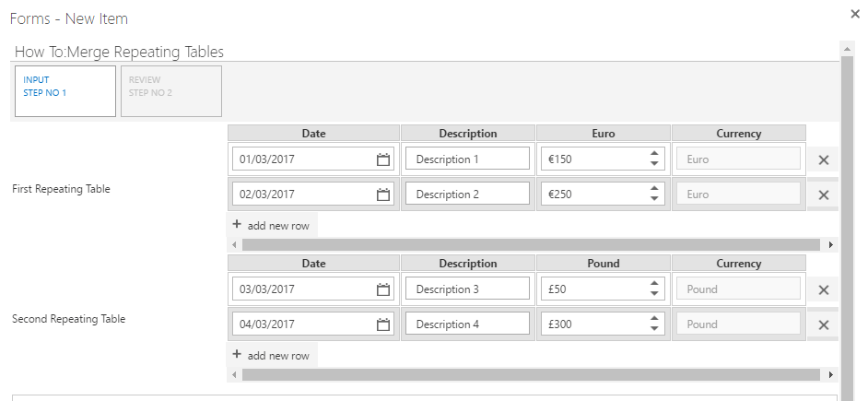Click How To:Merge Repeating Tables heading
Image resolution: width=868 pixels, height=401 pixels.
click(119, 52)
